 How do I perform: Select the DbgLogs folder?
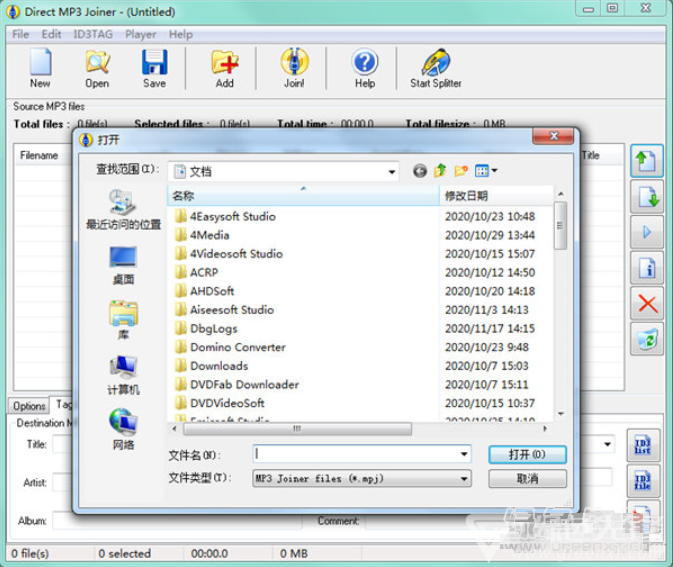[x=206, y=328]
